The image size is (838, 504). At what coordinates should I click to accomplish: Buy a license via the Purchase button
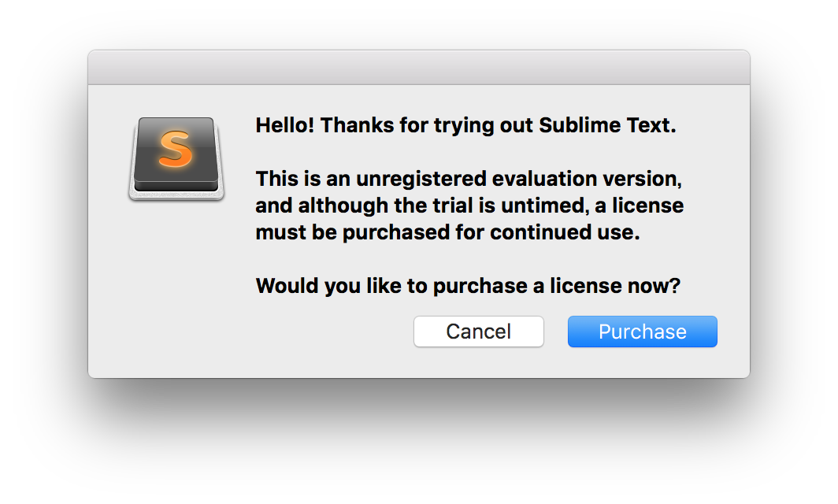point(643,332)
